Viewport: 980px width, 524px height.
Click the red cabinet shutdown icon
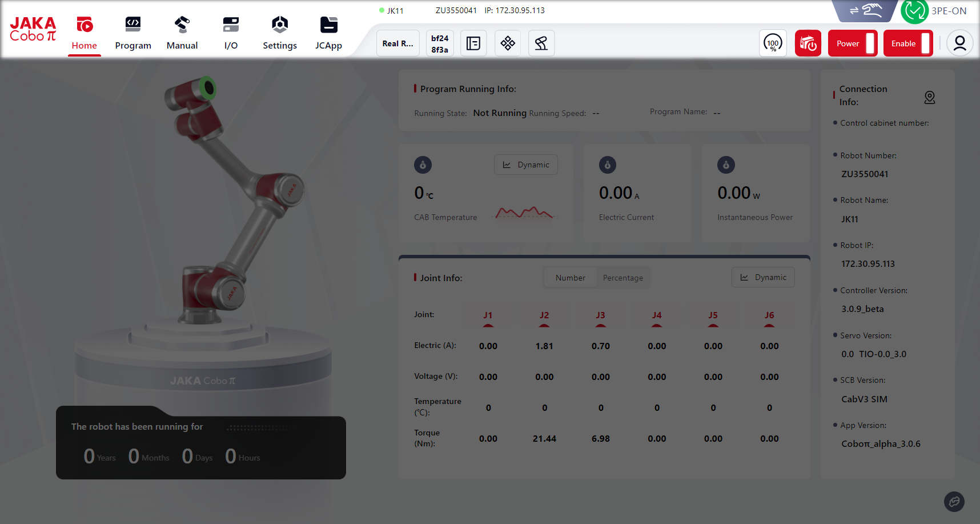tap(808, 43)
